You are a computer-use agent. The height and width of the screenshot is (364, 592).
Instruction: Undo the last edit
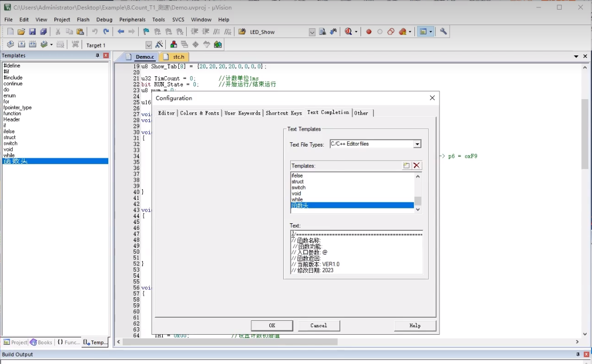pos(95,31)
